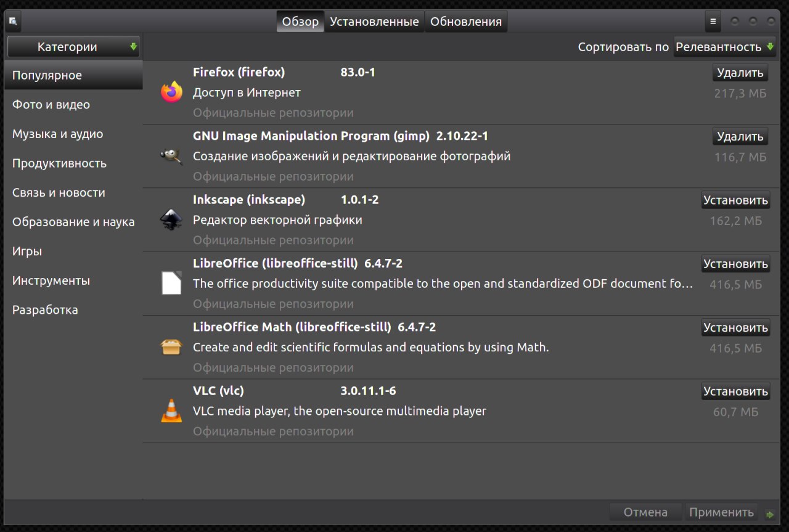The height and width of the screenshot is (532, 789).
Task: Select the Игры category
Action: [x=73, y=251]
